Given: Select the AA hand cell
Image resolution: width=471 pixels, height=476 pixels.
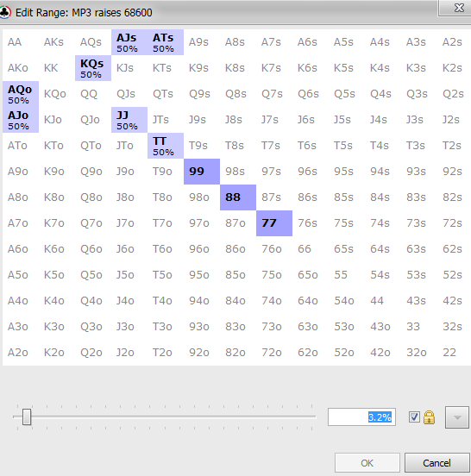Looking at the screenshot, I should tap(21, 42).
